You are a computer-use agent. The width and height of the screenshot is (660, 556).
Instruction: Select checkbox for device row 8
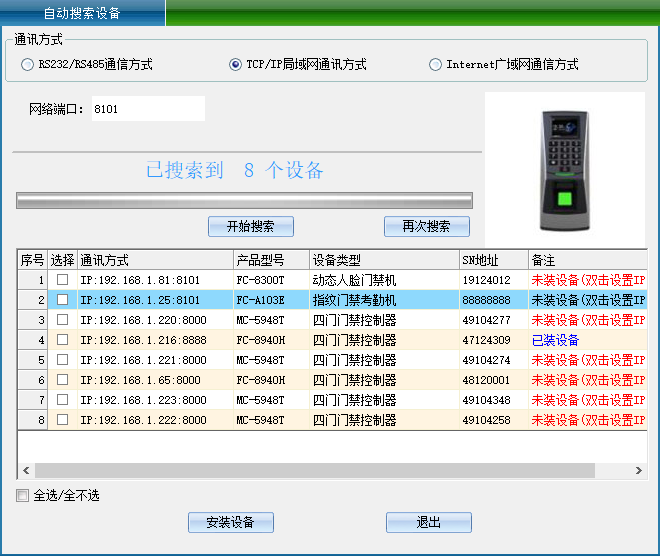pos(62,420)
